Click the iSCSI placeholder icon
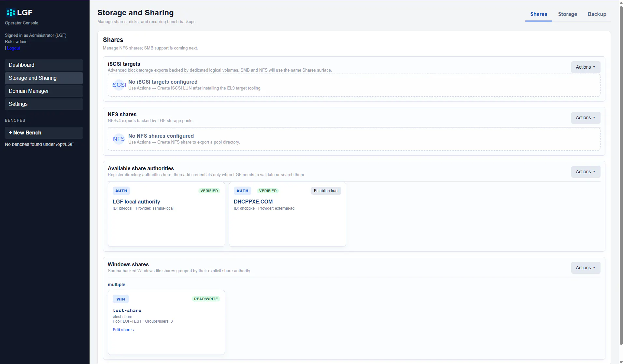 [x=119, y=85]
